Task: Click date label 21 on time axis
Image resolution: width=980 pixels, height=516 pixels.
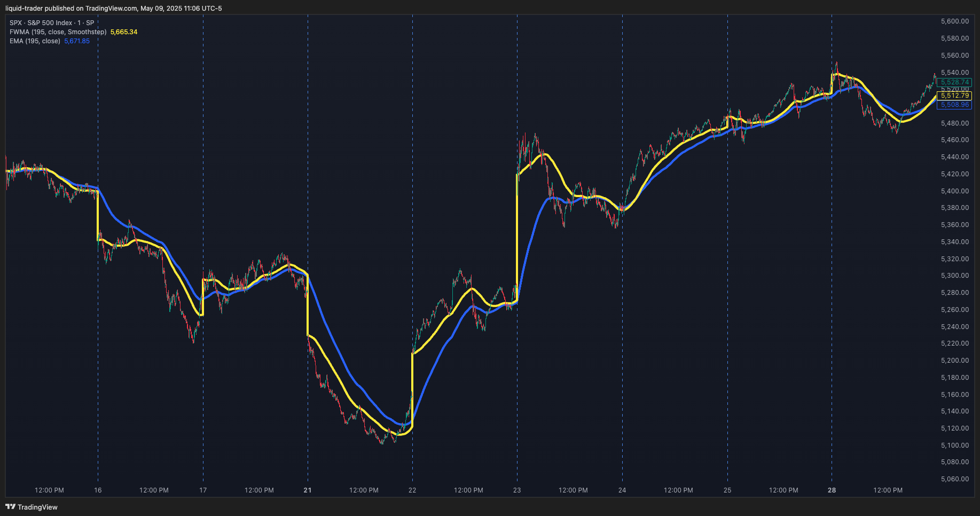Action: pos(308,490)
